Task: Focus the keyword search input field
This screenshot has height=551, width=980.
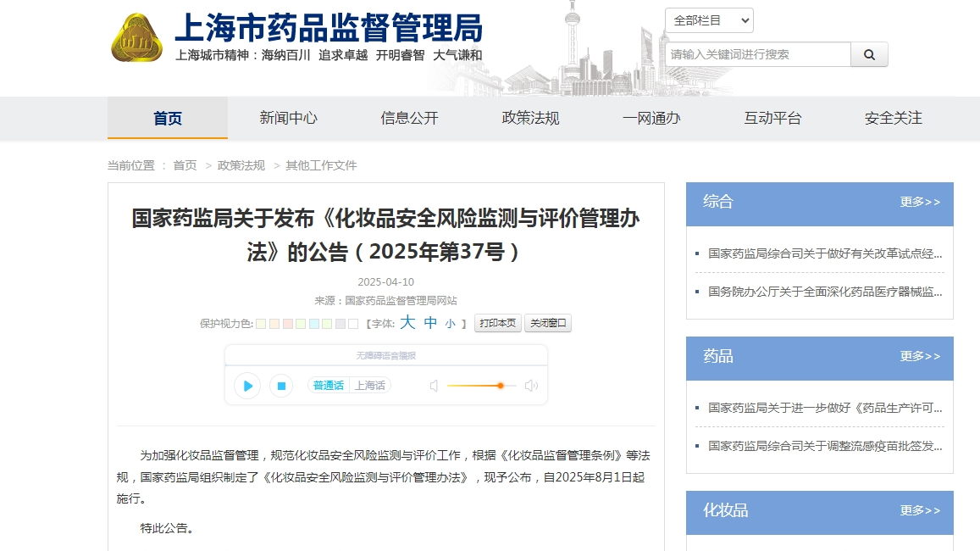Action: click(x=757, y=54)
